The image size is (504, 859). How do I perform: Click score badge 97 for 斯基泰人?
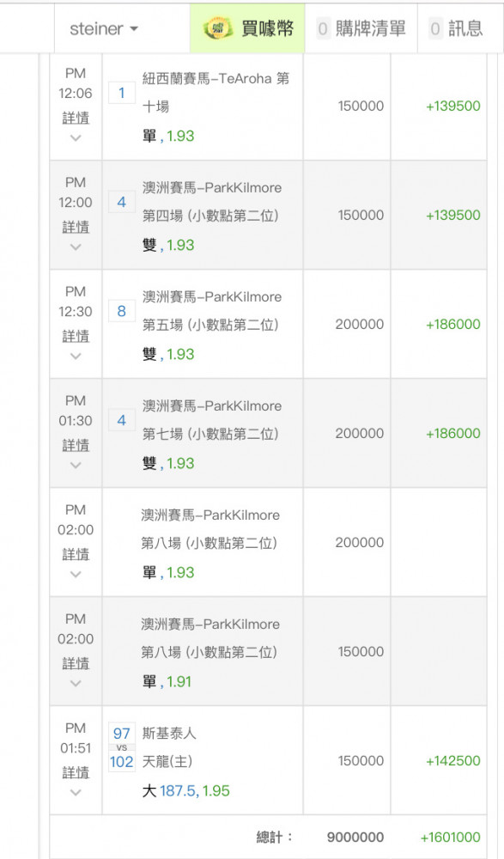122,734
